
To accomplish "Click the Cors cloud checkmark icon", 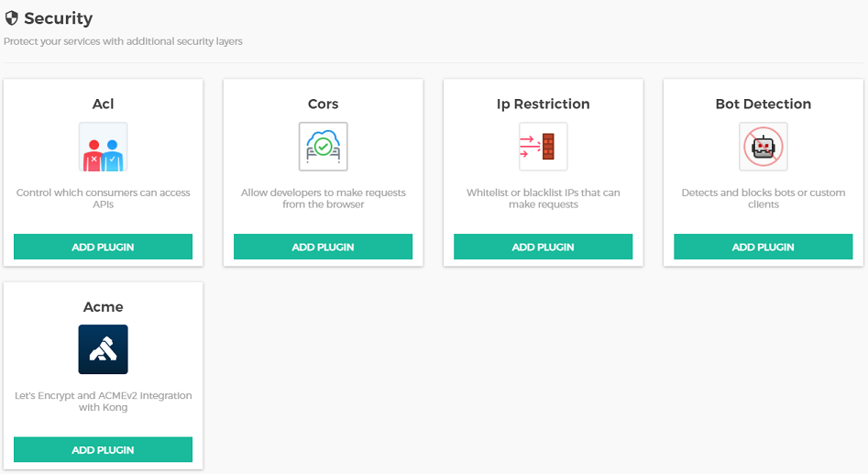I will (323, 147).
